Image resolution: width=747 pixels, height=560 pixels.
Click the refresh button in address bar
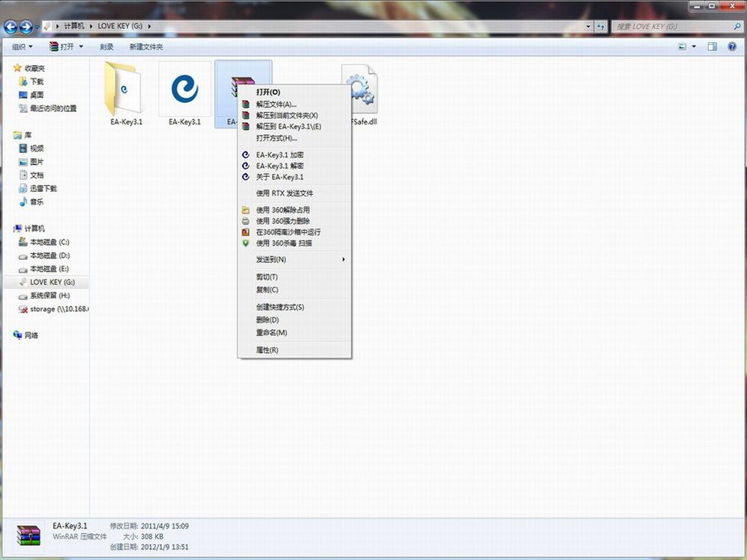pos(601,27)
